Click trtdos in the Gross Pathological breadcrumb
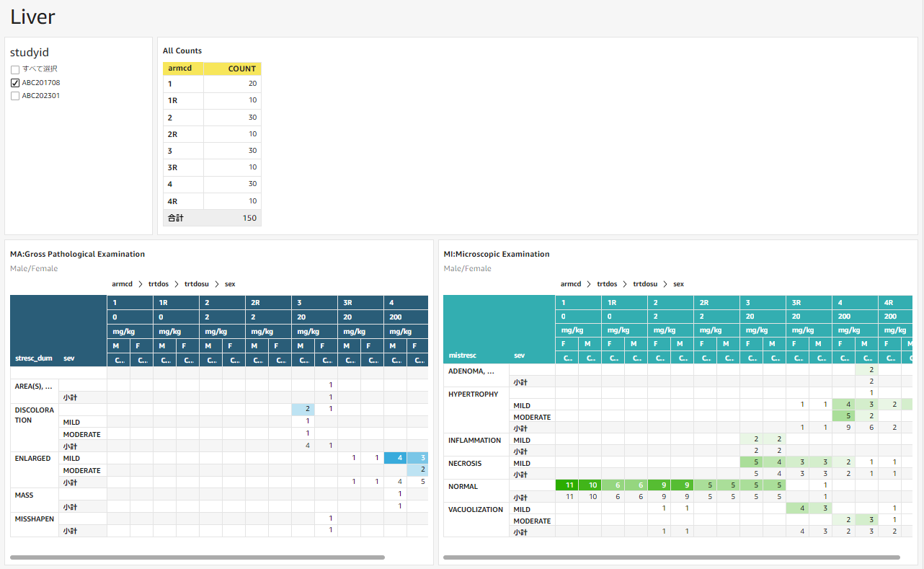The height and width of the screenshot is (569, 924). point(160,283)
